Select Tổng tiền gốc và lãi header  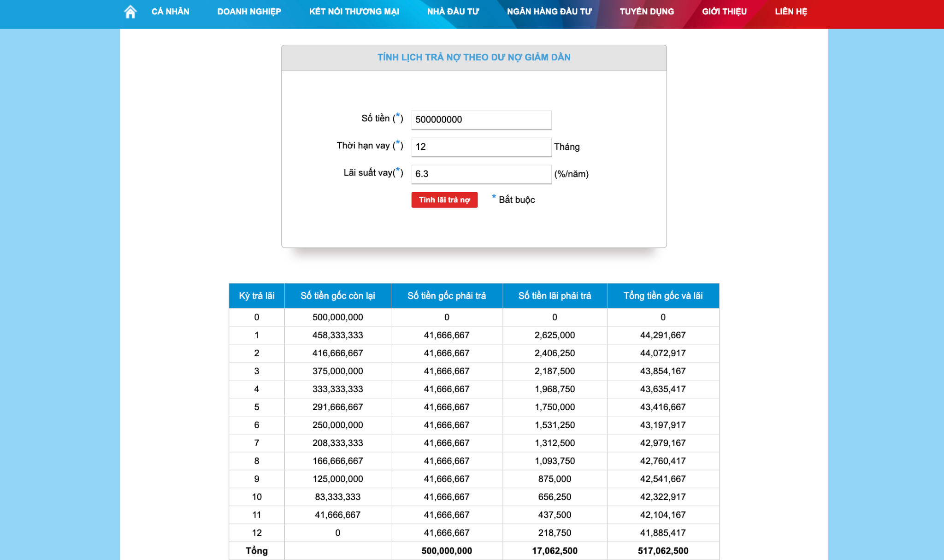[663, 296]
